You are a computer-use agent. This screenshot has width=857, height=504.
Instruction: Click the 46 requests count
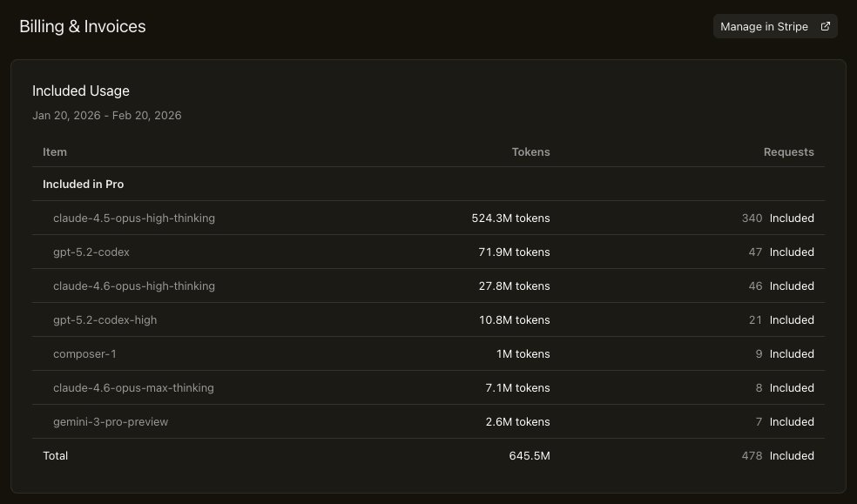click(755, 286)
